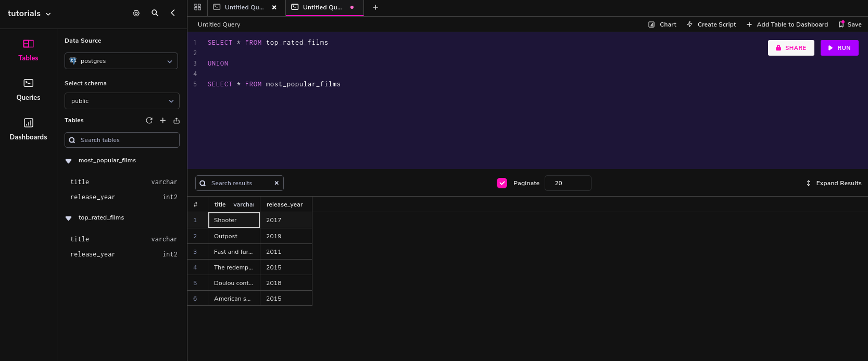Viewport: 868px width, 361px height.
Task: Save the query
Action: [850, 24]
